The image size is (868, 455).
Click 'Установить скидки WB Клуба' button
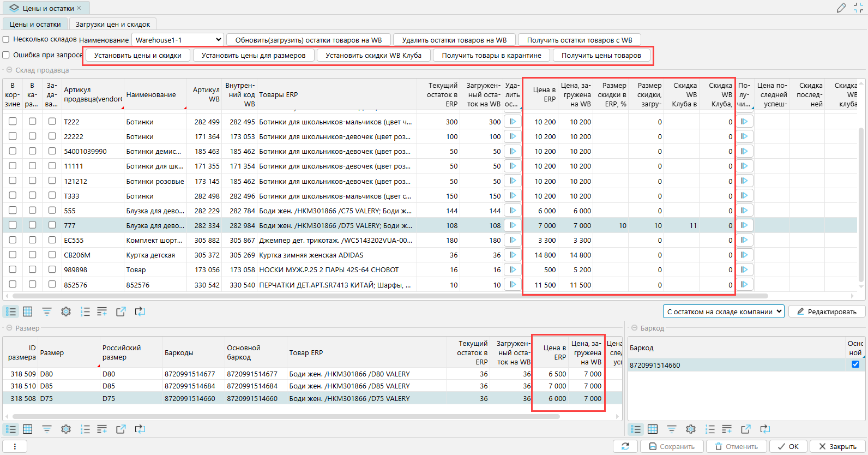[x=373, y=55]
